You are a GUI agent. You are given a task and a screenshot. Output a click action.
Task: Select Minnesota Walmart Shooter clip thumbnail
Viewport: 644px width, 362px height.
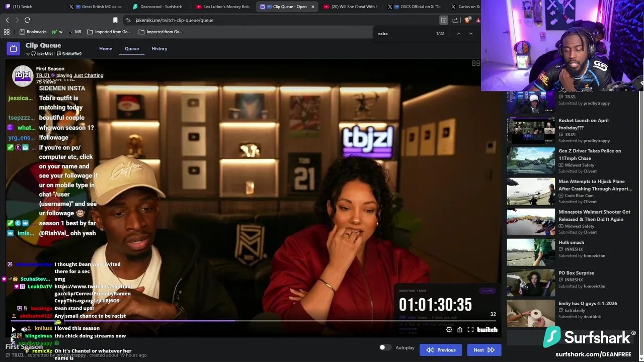531,222
